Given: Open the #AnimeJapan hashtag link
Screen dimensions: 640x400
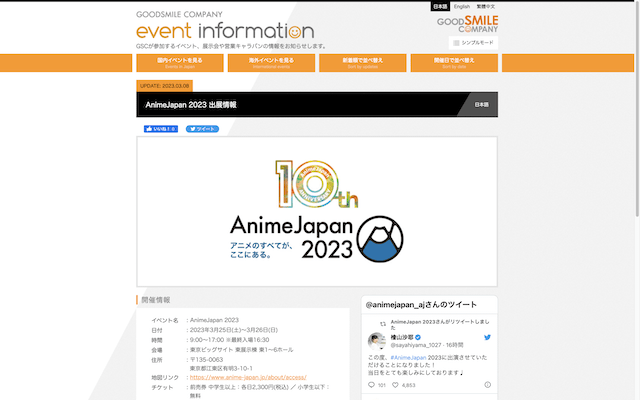Looking at the screenshot, I should tap(408, 358).
